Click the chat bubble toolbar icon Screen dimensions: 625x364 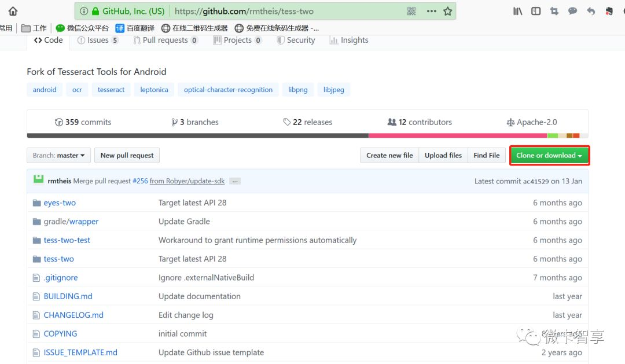(572, 11)
